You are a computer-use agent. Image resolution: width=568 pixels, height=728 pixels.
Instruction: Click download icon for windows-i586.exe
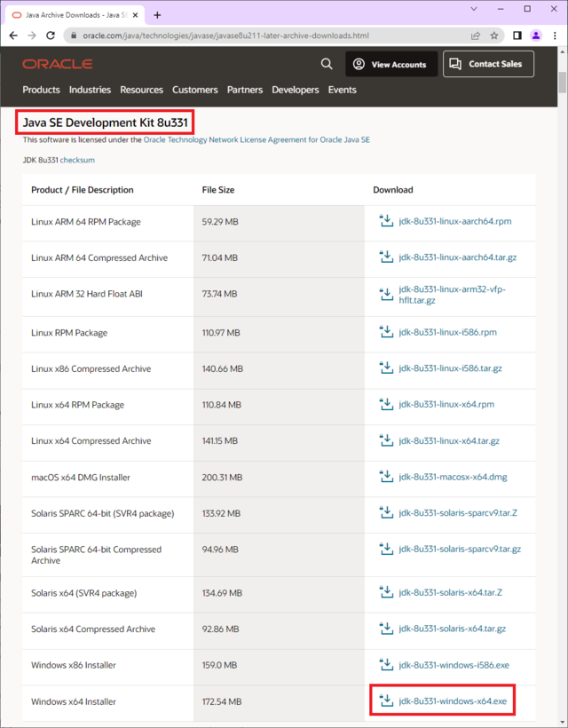point(386,665)
